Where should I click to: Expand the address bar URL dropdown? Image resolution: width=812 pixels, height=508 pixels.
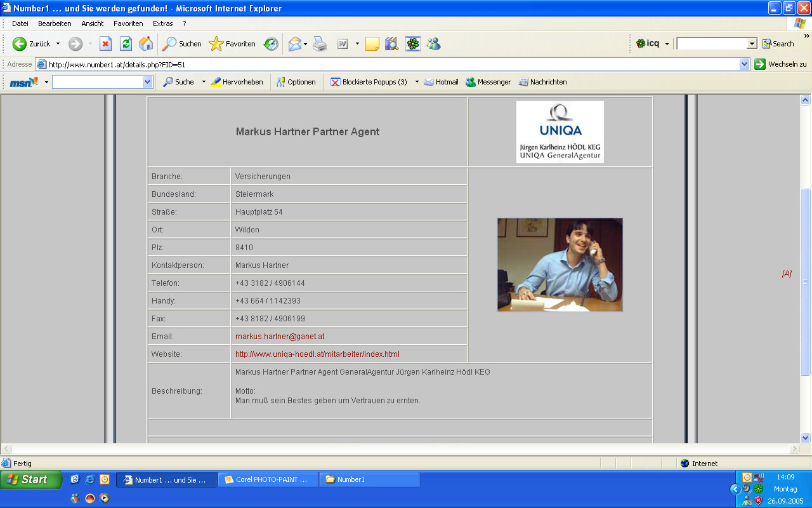[x=745, y=64]
